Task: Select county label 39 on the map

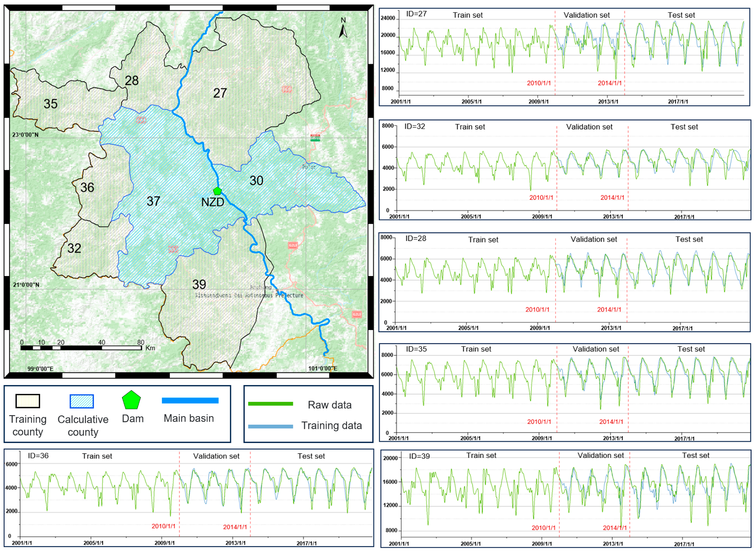Action: pyautogui.click(x=199, y=285)
